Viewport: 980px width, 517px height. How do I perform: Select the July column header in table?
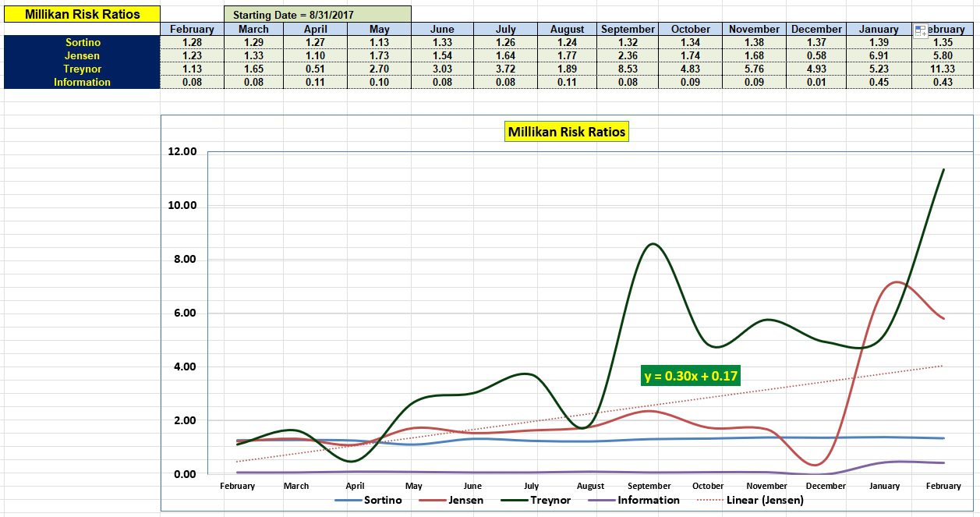pyautogui.click(x=505, y=29)
